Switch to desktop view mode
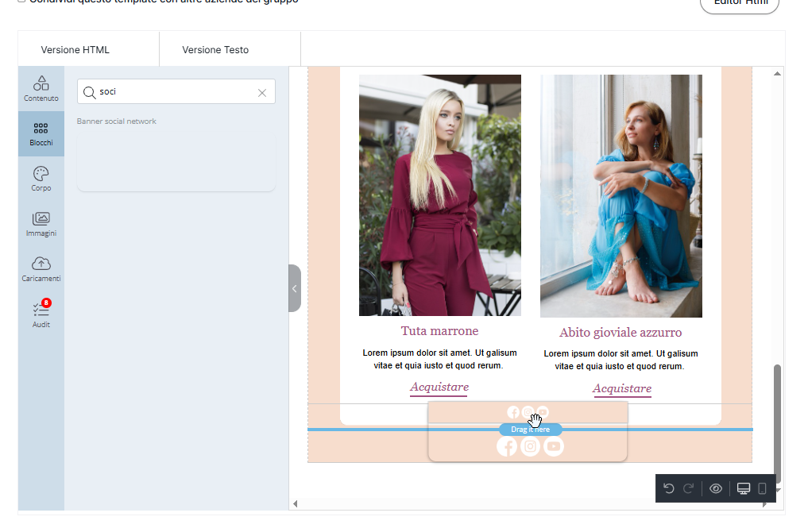The image size is (808, 532). [744, 488]
